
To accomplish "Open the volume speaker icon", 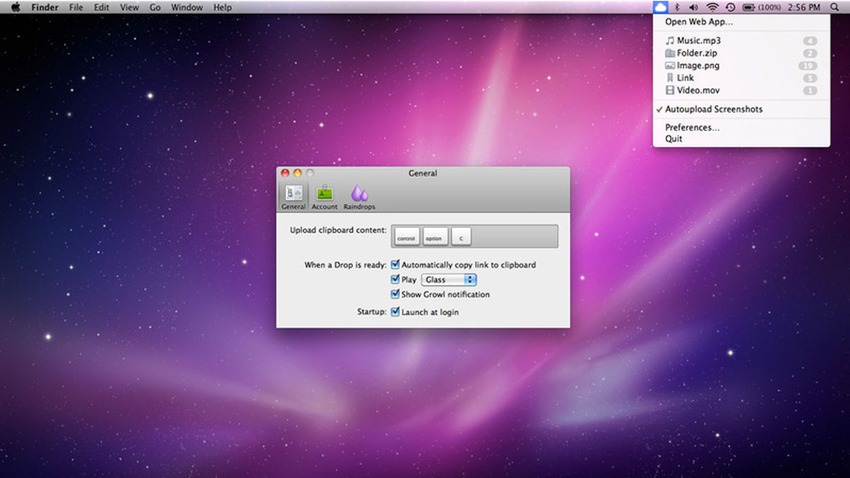I will 693,7.
